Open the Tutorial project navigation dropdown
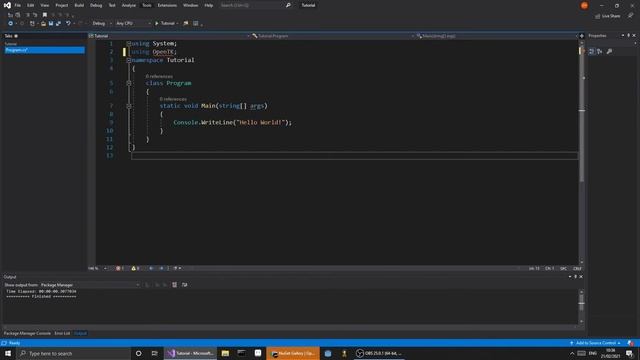640x360 pixels. [169, 36]
